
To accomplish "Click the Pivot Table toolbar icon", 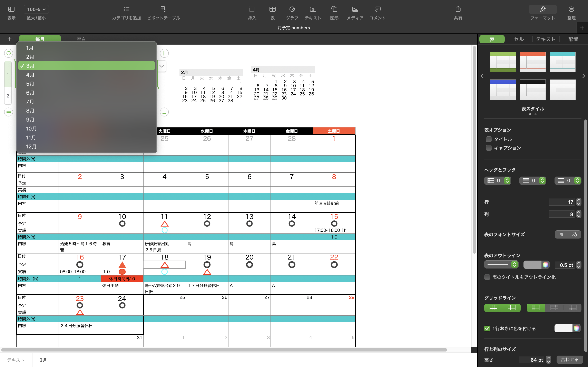I will coord(163,9).
